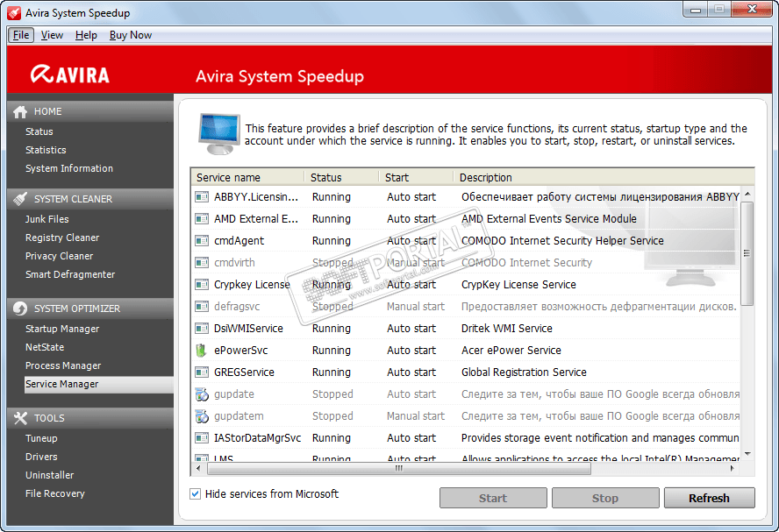Click the ePowerSvc service shield icon
The image size is (779, 532).
click(x=202, y=351)
